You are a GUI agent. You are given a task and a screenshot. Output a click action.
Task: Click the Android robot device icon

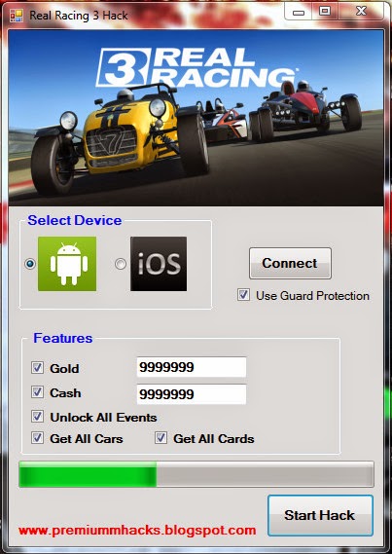point(67,264)
